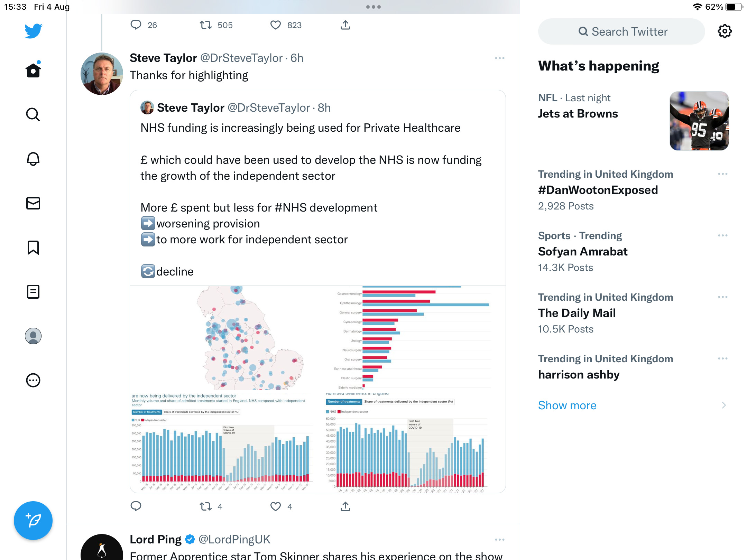The height and width of the screenshot is (560, 747).
Task: Click the verified badge next to Lord Ping
Action: click(190, 540)
